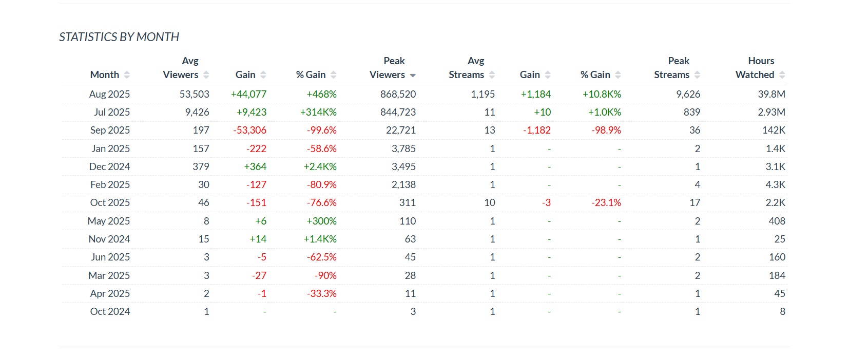Click the 39.8M hours watched value
Viewport: 868px width, 355px height.
(x=771, y=94)
